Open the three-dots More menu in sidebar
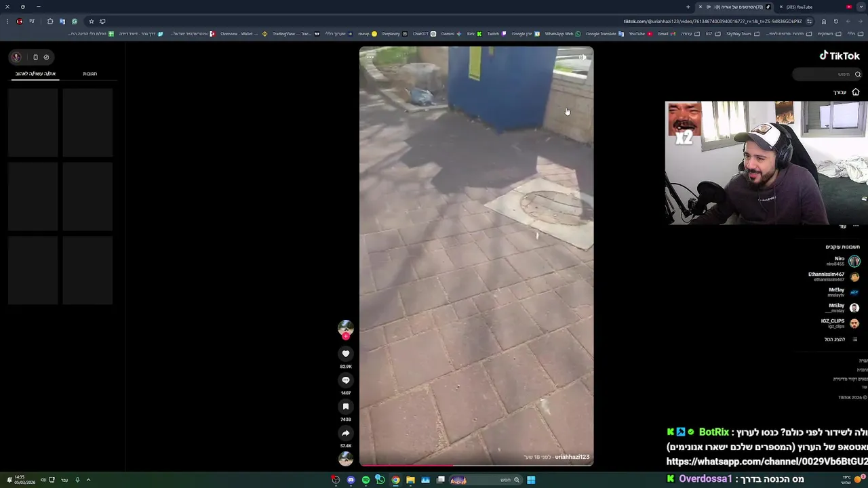The width and height of the screenshot is (868, 488). pos(856,226)
